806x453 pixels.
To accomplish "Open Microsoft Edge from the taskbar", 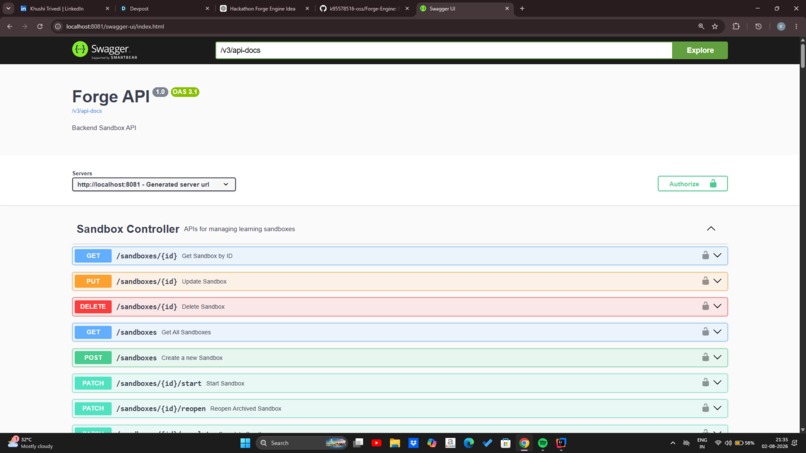I will tap(469, 443).
